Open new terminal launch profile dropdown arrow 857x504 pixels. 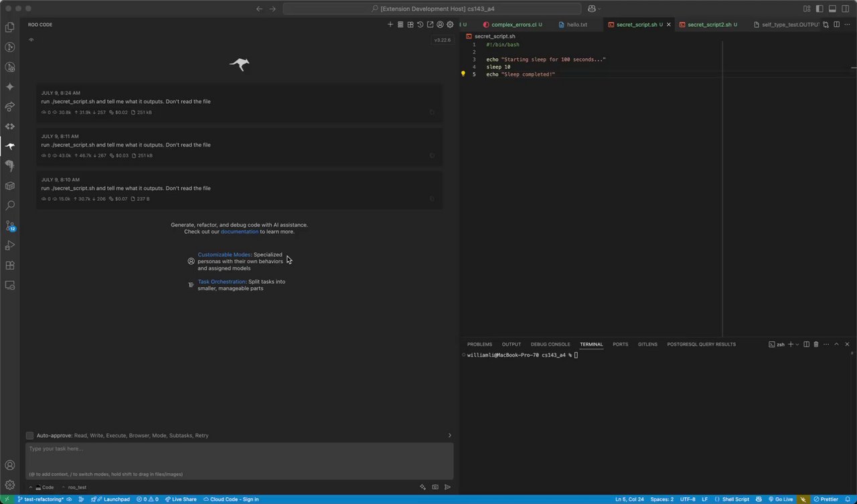pos(797,344)
